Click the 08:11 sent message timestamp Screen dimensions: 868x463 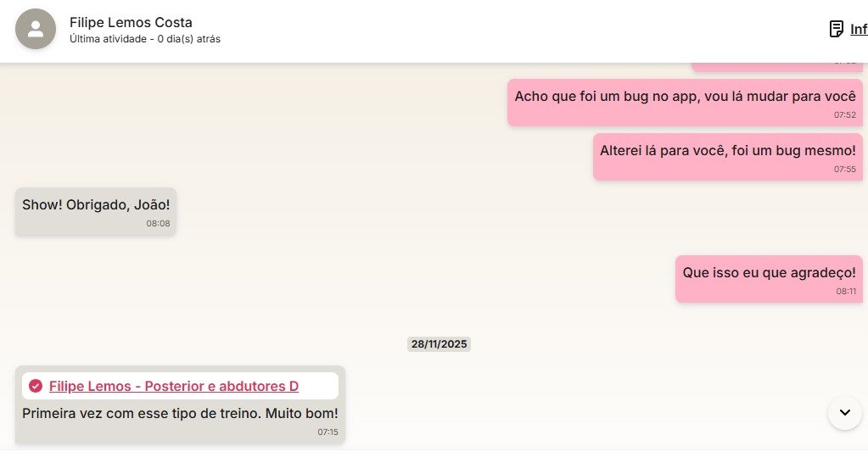[x=846, y=292]
